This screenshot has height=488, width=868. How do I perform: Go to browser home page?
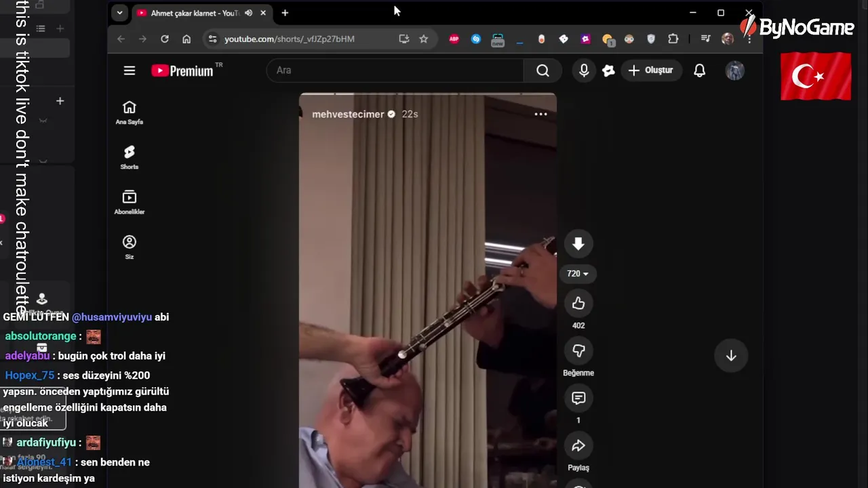(x=186, y=39)
